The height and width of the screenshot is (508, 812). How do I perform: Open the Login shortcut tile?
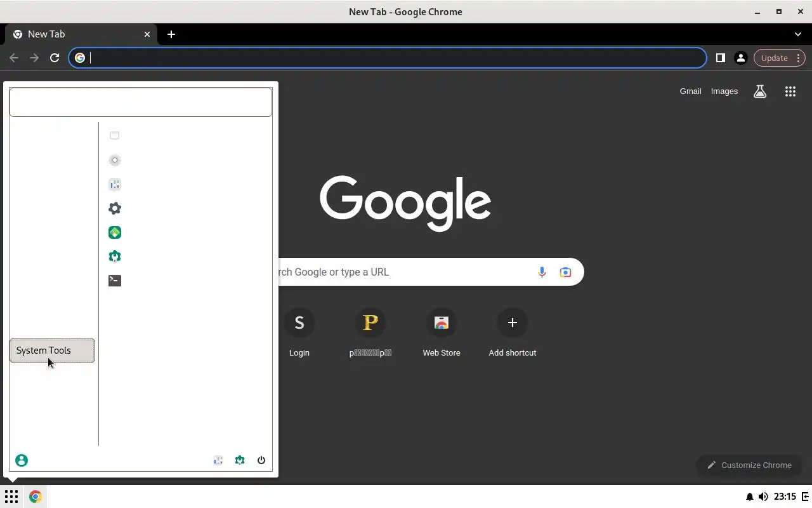[x=299, y=333]
